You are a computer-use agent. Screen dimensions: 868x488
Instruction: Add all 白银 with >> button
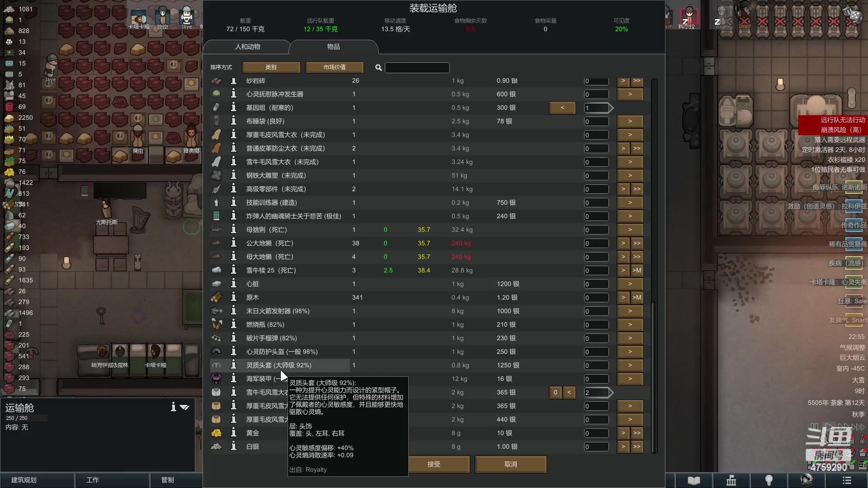point(637,446)
